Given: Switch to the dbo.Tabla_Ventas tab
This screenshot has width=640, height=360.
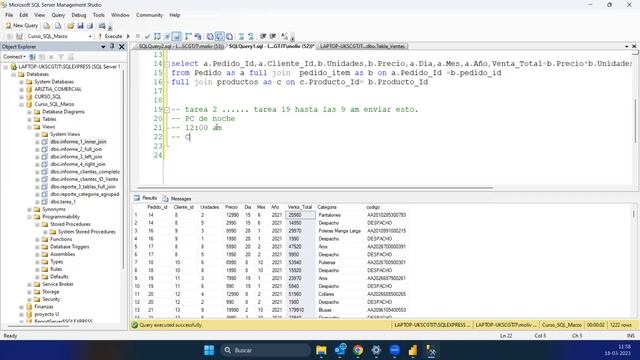Looking at the screenshot, I should coord(362,47).
